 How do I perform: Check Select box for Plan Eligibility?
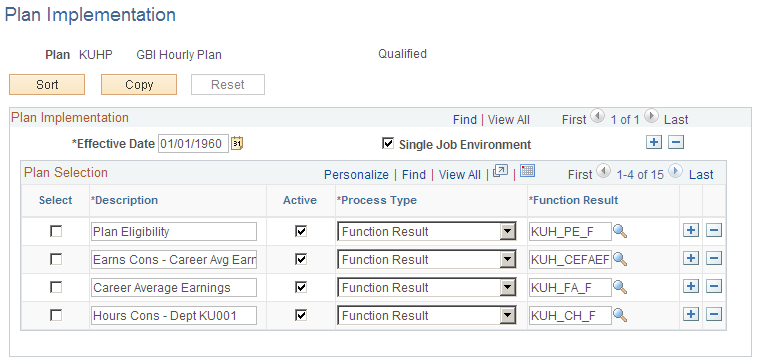[x=56, y=231]
